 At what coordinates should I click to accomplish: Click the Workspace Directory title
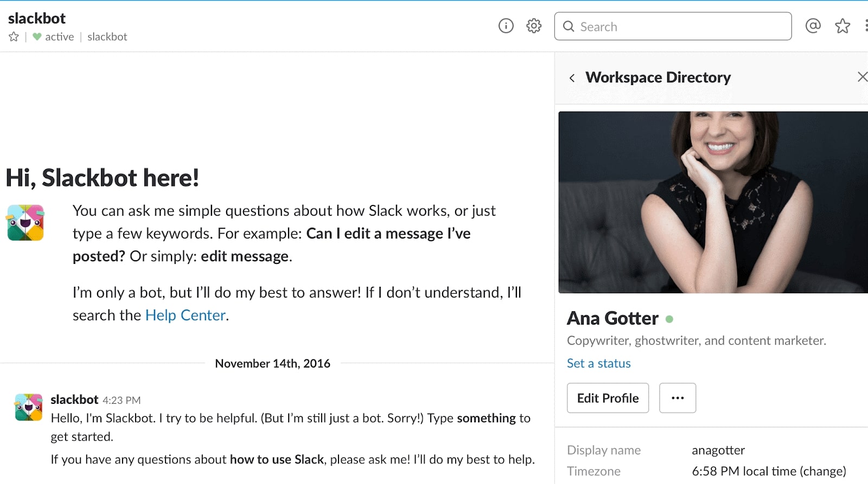point(658,77)
